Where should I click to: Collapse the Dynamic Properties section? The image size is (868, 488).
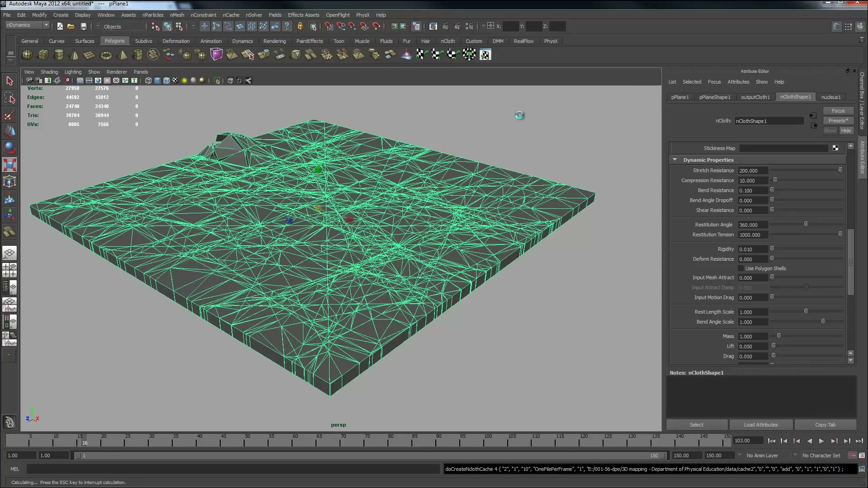(x=675, y=160)
